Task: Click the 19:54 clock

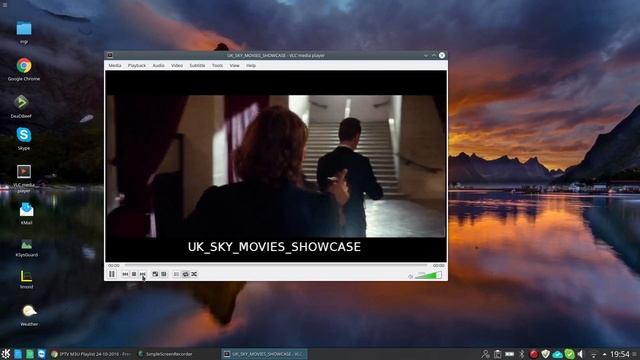Action: (620, 354)
